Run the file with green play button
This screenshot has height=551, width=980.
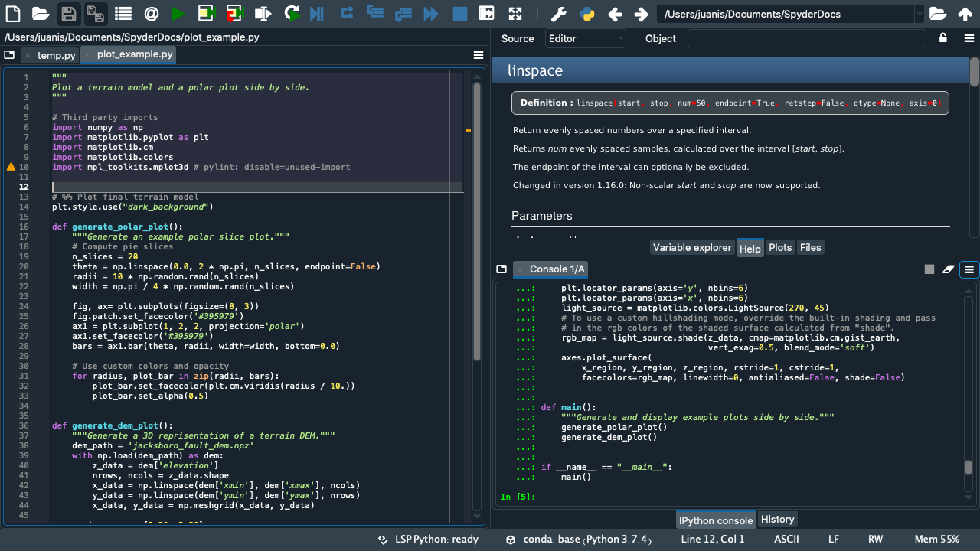178,13
